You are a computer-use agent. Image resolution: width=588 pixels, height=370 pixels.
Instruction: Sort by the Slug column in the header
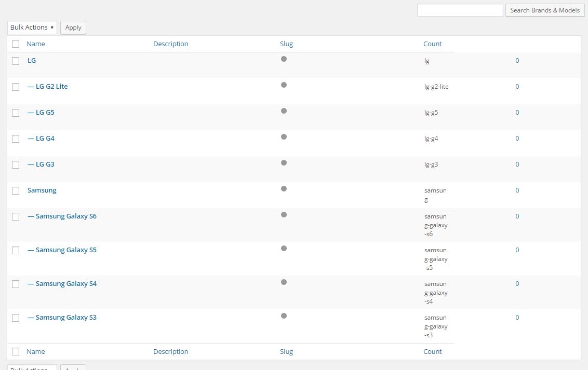[x=287, y=44]
